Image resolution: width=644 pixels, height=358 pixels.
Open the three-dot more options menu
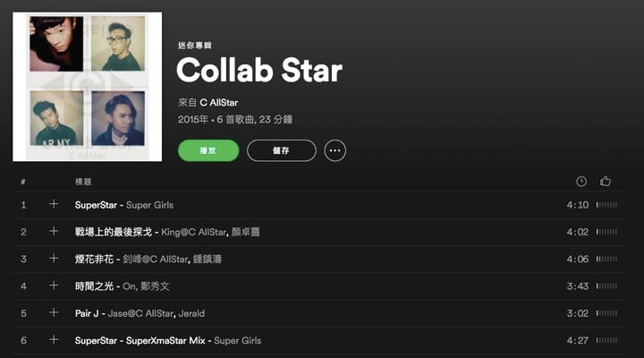point(335,150)
